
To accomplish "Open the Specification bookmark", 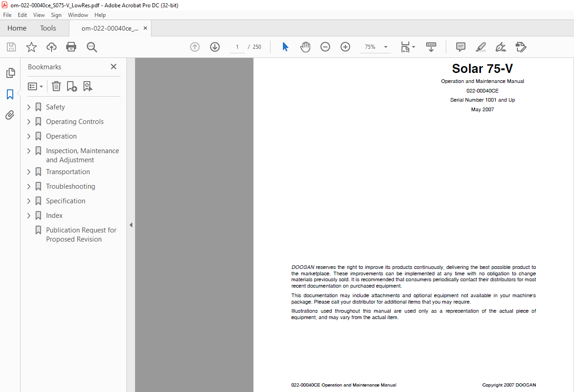I will 66,201.
